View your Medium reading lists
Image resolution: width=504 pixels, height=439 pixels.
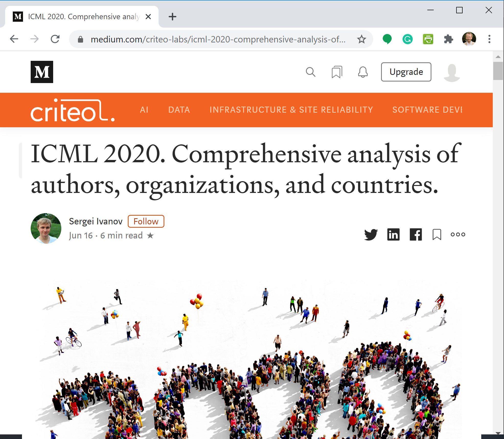[337, 72]
